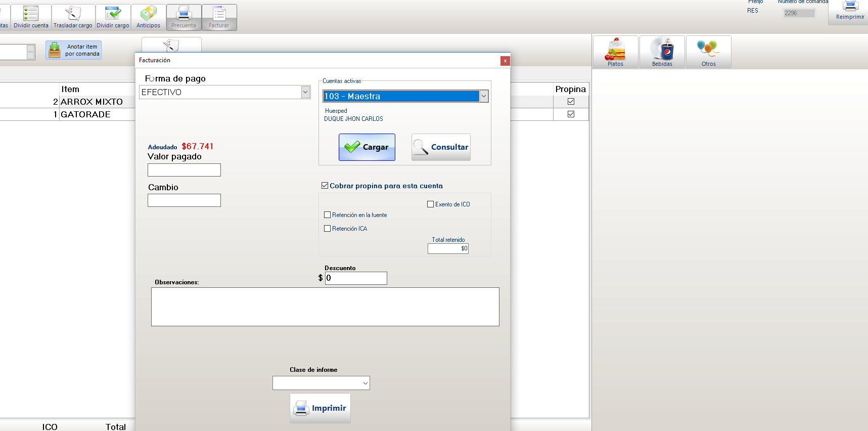
Task: Expand the Clase de informe dropdown
Action: [365, 383]
